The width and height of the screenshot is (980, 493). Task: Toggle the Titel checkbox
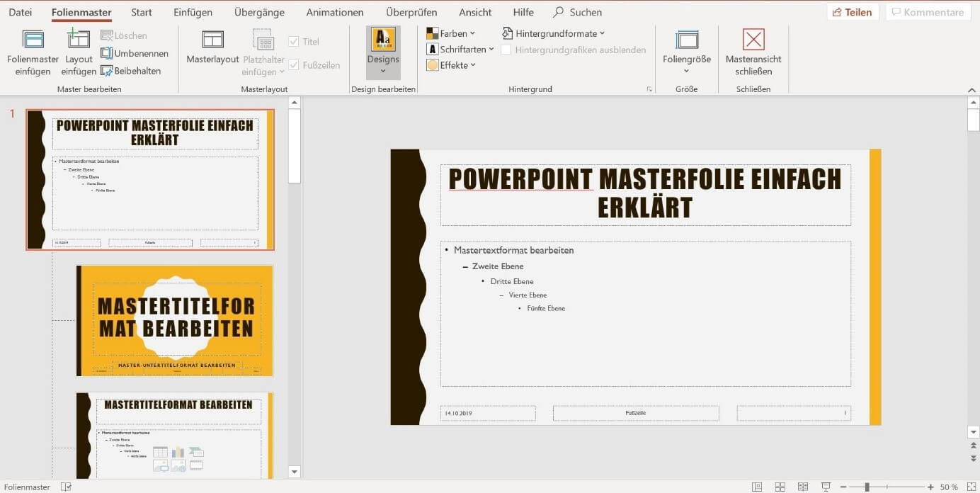294,42
